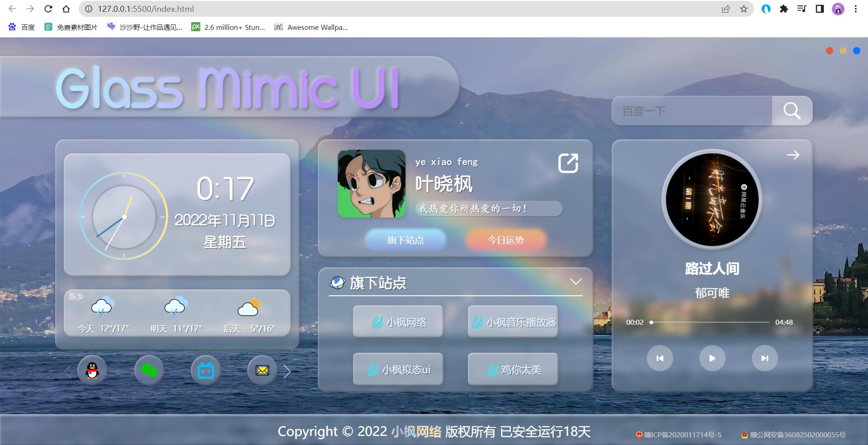Open the browser profile avatar
The height and width of the screenshot is (445, 868).
tap(838, 9)
